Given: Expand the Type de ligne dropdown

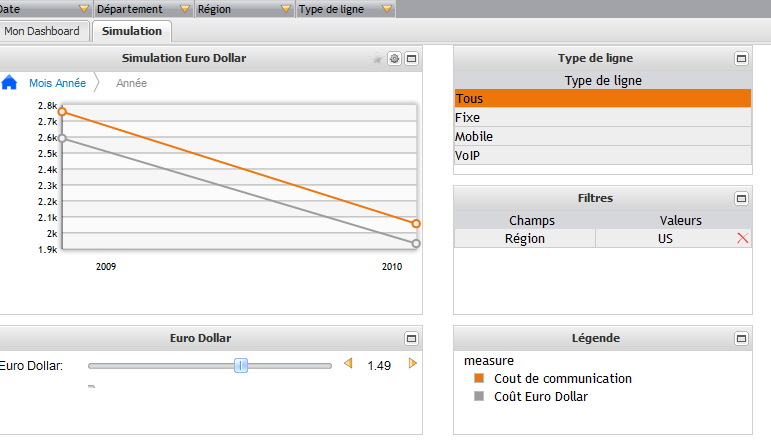Looking at the screenshot, I should [x=386, y=9].
